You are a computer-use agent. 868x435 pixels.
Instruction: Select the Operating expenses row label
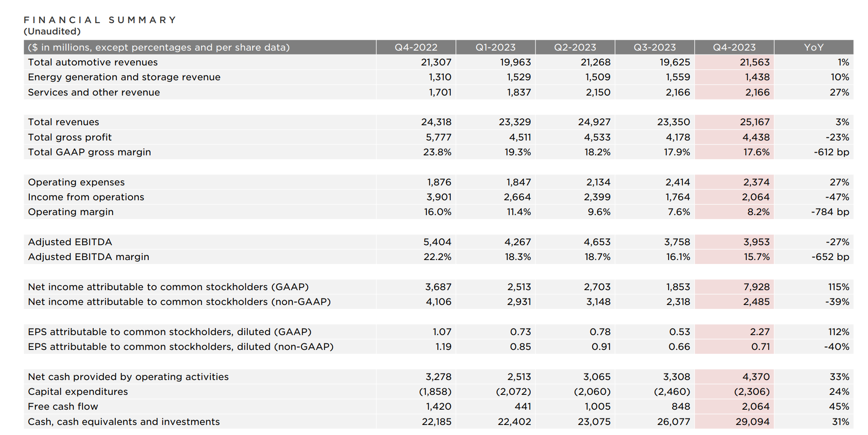click(76, 182)
